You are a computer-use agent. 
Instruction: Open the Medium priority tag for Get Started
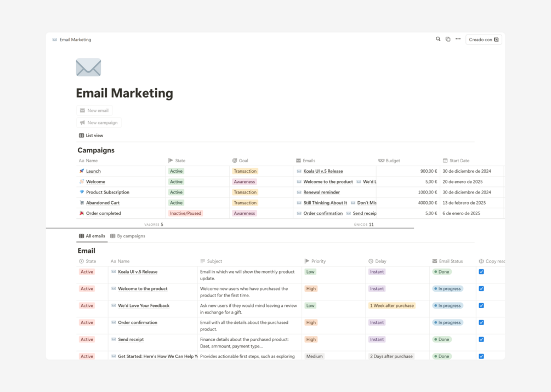coord(314,356)
